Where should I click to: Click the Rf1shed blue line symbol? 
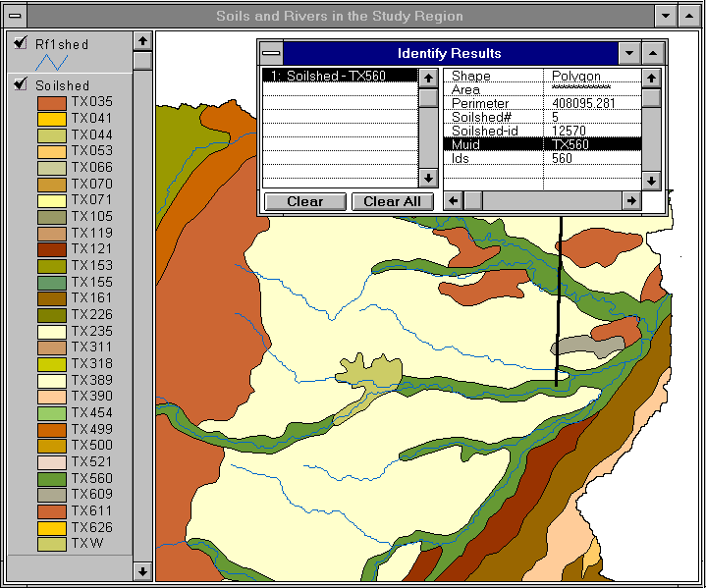click(51, 62)
